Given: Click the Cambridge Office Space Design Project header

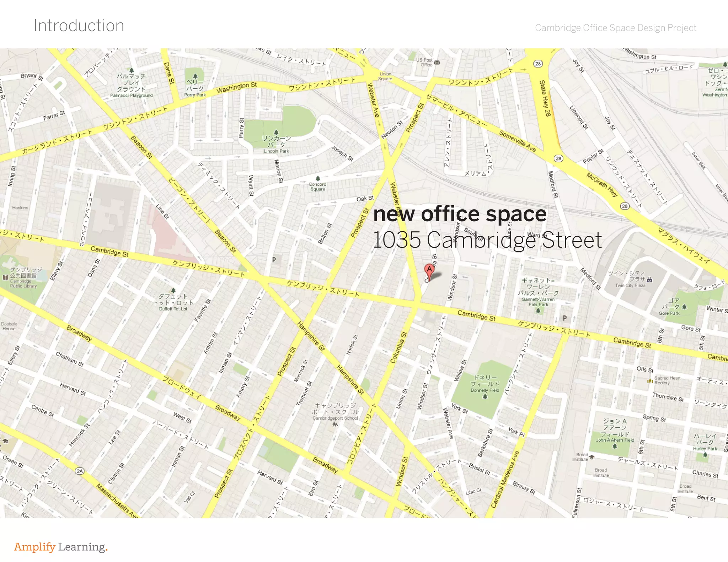Looking at the screenshot, I should [x=615, y=28].
